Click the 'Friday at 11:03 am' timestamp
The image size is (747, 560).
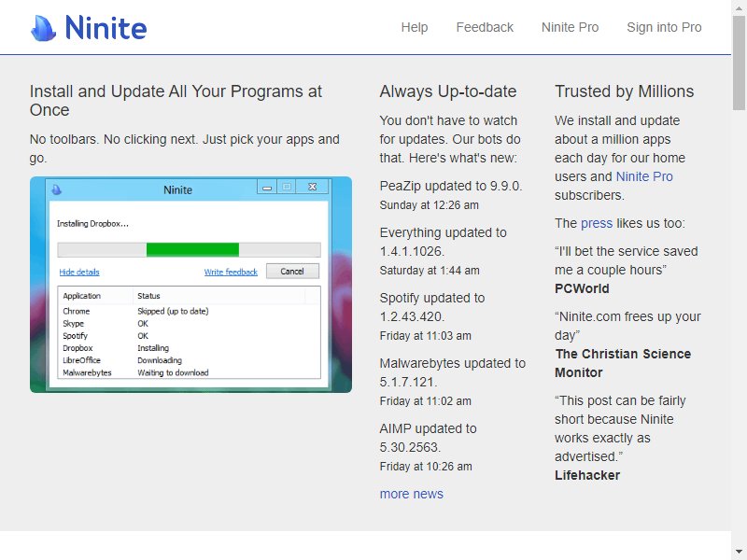[425, 336]
